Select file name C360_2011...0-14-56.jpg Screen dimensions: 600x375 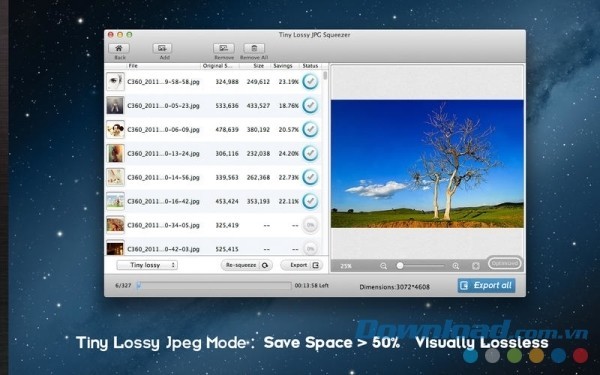[163, 178]
